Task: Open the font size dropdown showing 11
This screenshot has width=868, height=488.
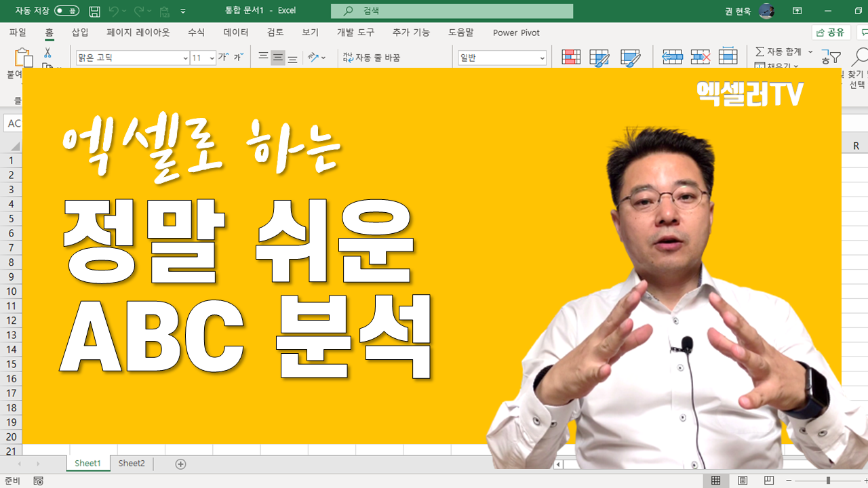Action: coord(212,58)
